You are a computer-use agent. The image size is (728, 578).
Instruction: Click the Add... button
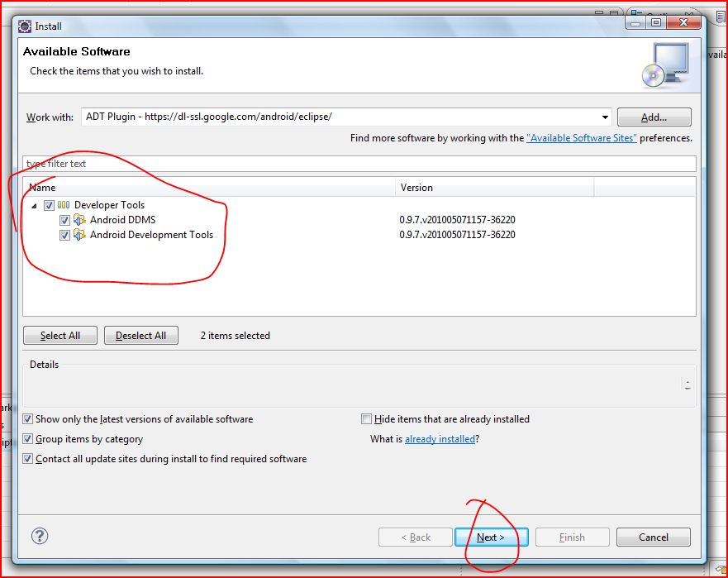pos(654,117)
